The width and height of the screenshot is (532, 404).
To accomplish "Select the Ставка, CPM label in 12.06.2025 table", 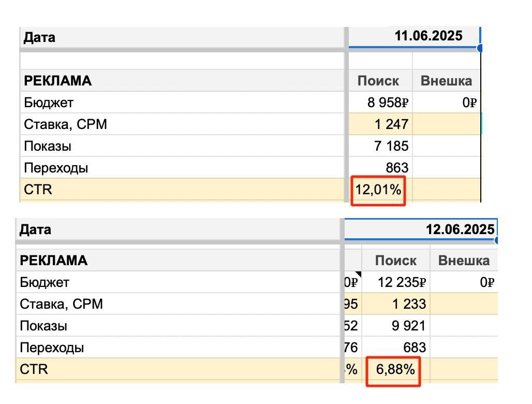I will [x=61, y=304].
